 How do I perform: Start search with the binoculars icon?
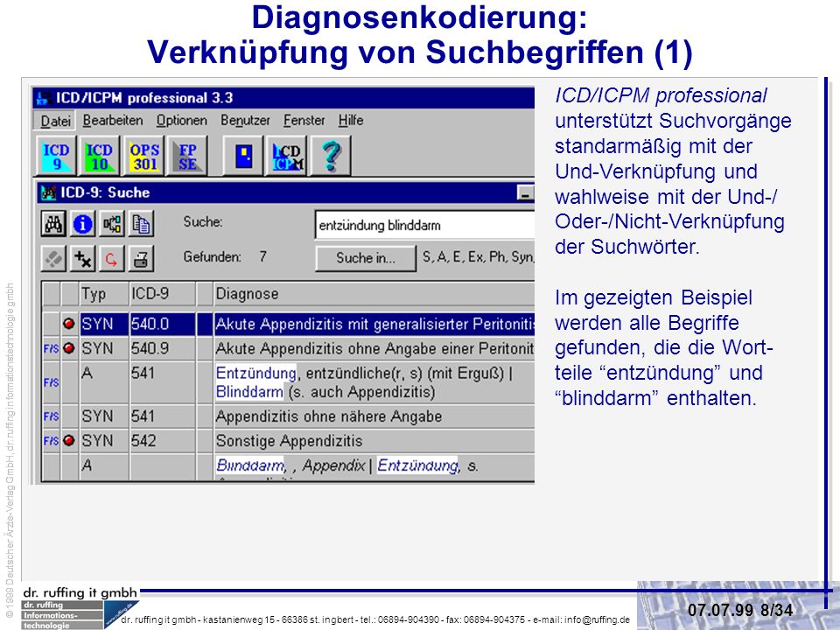(53, 224)
